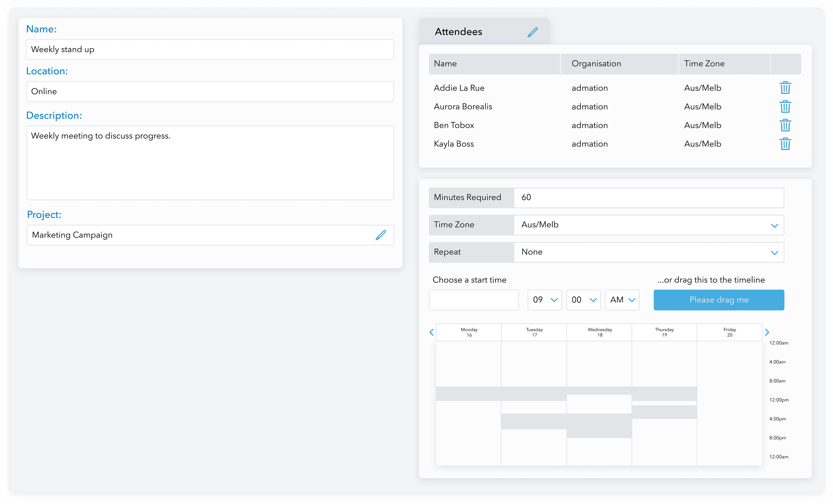Delete Ben Tobox from attendees
Screen dimensions: 833x504
[x=785, y=125]
